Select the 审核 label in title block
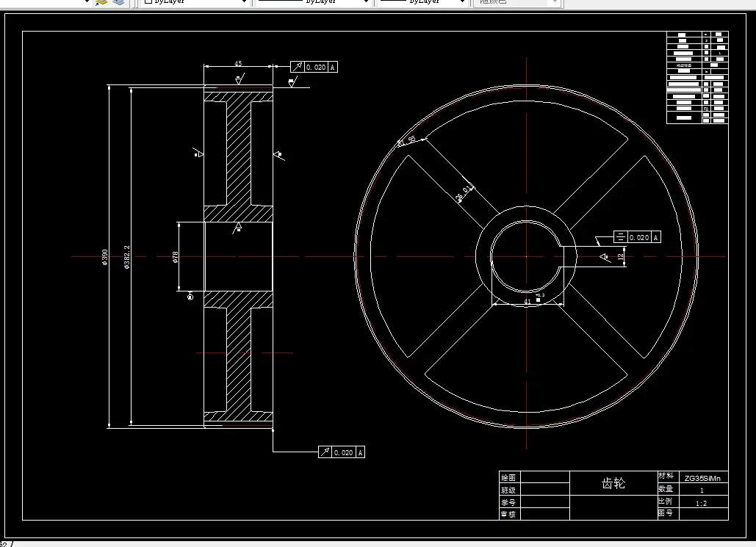The image size is (756, 547). 508,514
